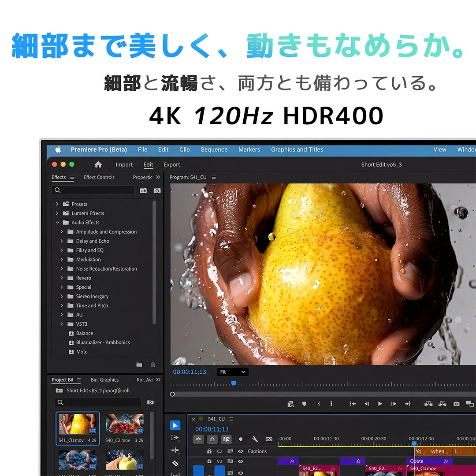Toggle Snap magnet in timeline

[212, 439]
